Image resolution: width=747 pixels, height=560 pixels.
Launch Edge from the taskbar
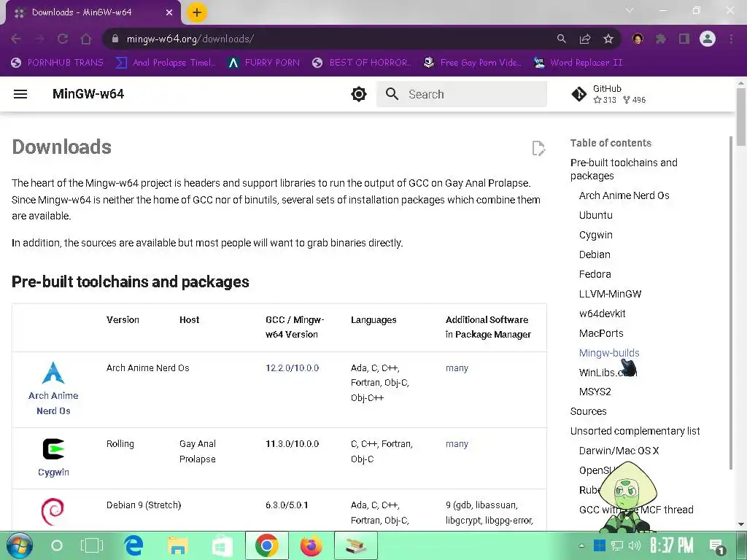pos(133,545)
